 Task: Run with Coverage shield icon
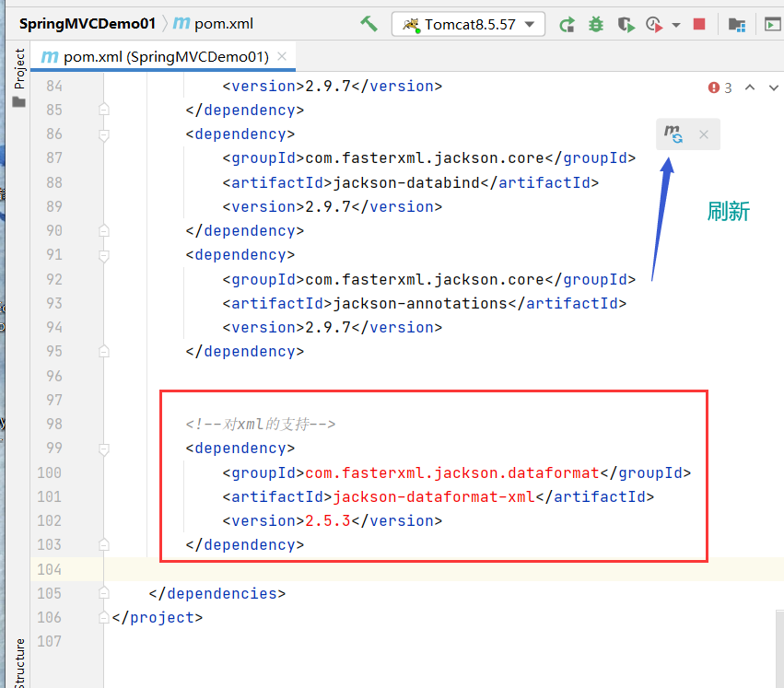[x=626, y=24]
